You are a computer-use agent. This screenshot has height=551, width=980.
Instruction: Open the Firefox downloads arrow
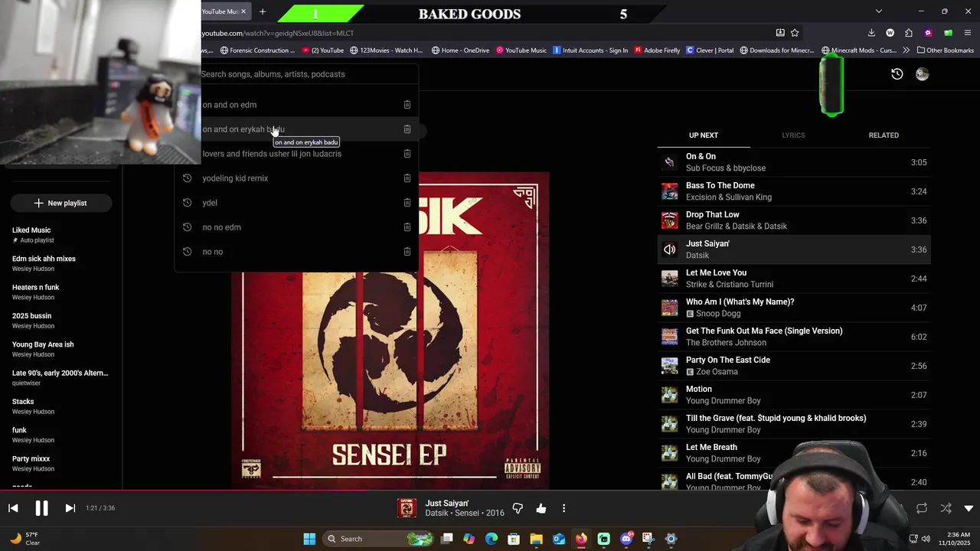[x=871, y=33]
